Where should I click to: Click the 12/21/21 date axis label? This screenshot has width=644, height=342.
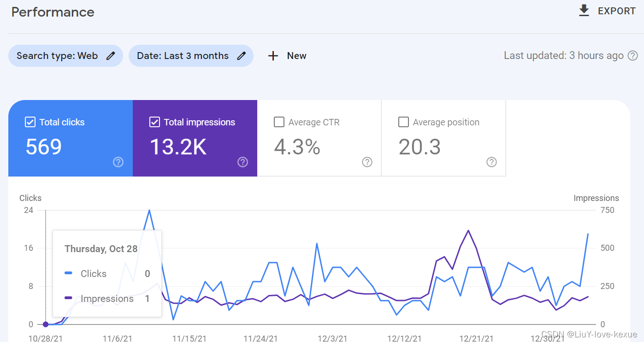click(x=476, y=338)
